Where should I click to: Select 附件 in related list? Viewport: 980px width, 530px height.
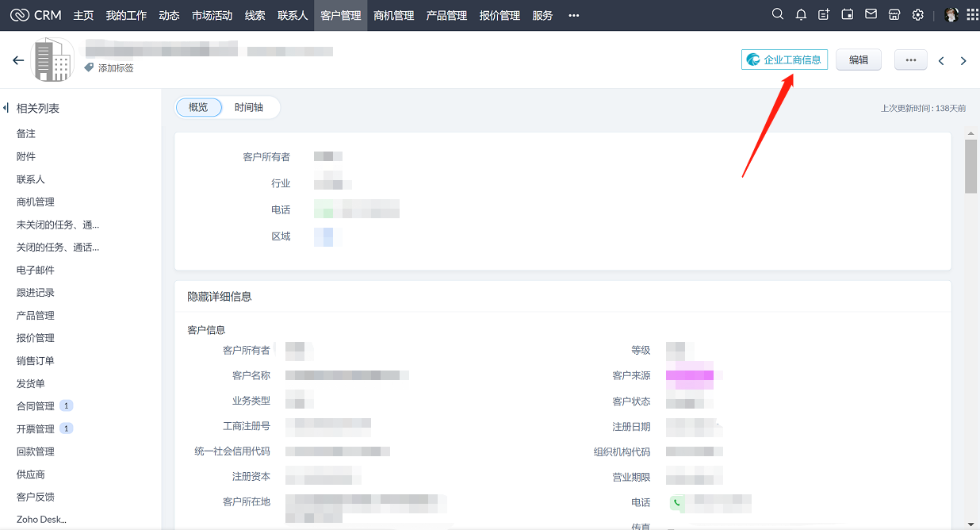tap(26, 156)
